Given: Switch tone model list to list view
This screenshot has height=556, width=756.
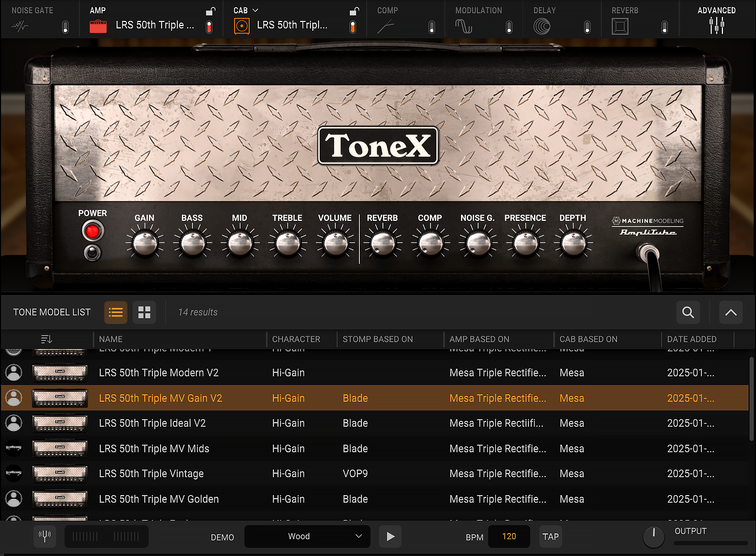Looking at the screenshot, I should click(116, 312).
